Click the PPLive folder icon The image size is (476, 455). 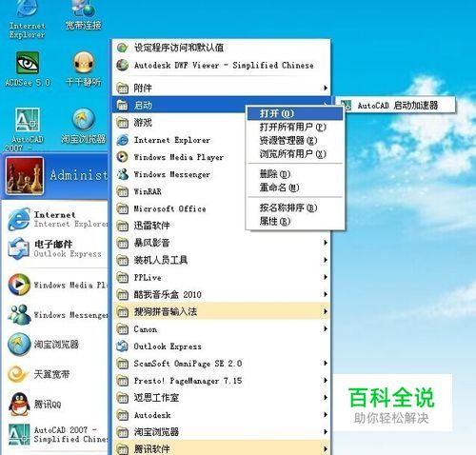pos(123,278)
